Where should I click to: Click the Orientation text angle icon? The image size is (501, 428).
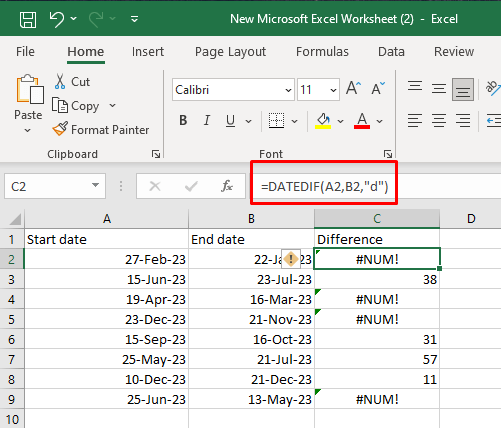pyautogui.click(x=493, y=88)
